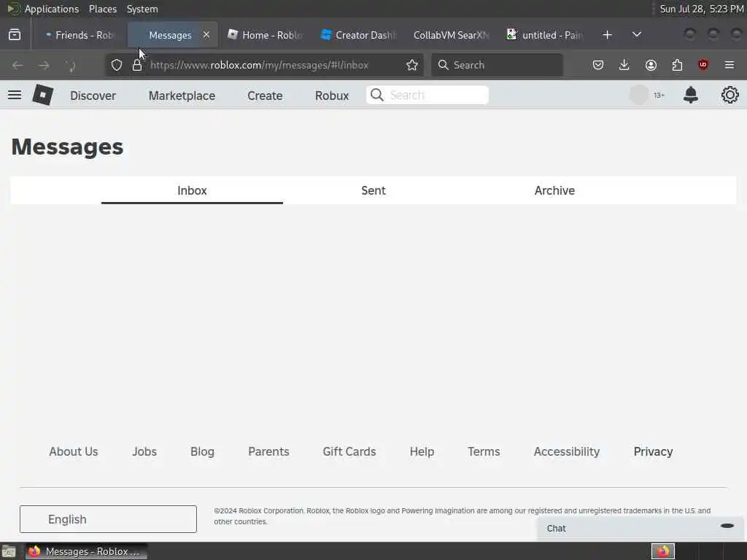This screenshot has height=560, width=747.
Task: Click the Roblox search magnifier icon
Action: pyautogui.click(x=377, y=96)
